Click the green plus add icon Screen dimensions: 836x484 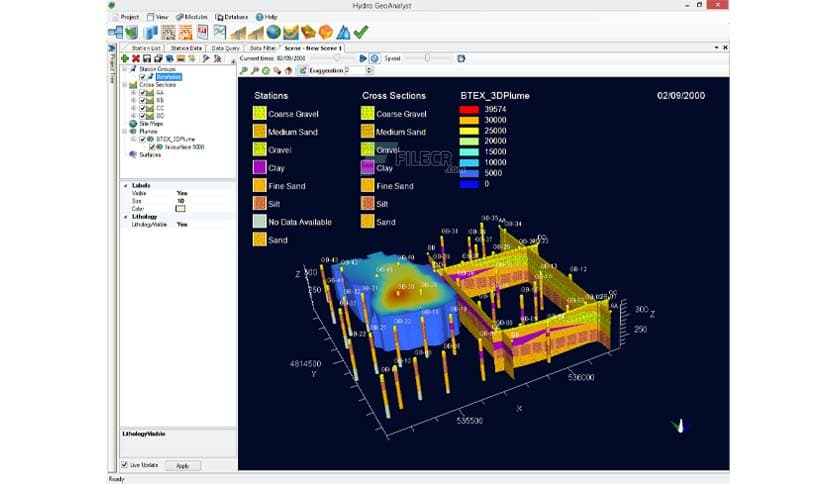[x=125, y=58]
